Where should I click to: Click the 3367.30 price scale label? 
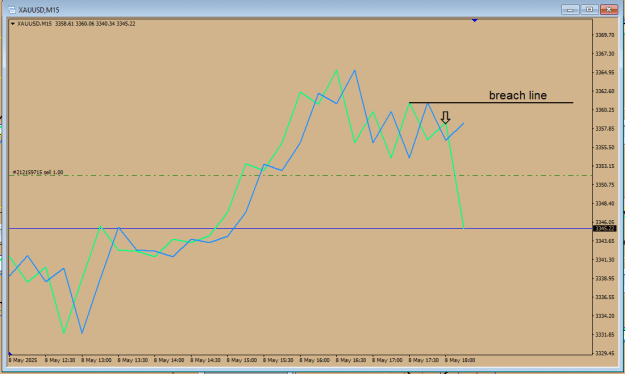605,54
